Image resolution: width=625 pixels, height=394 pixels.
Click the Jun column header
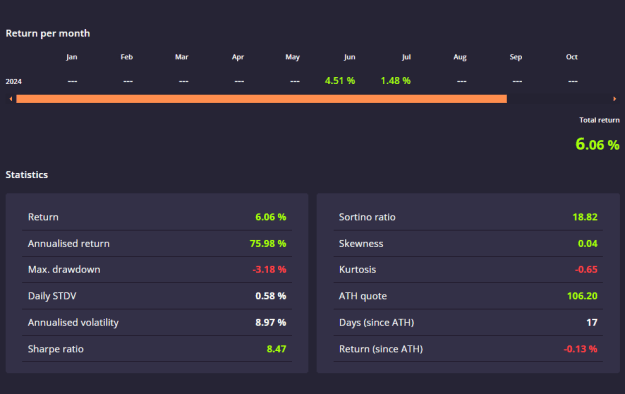pos(350,57)
